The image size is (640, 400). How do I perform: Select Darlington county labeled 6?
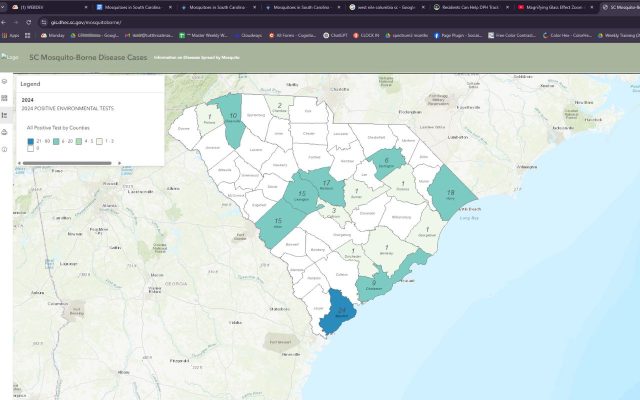pos(386,162)
